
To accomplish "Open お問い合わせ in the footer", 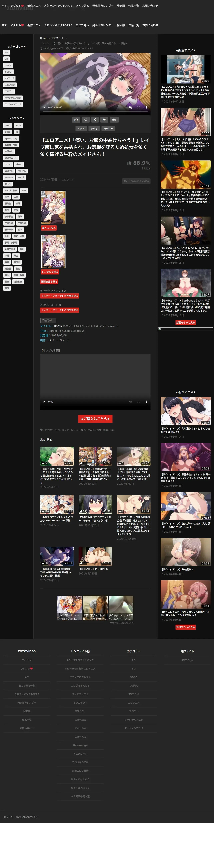I will (x=26, y=728).
